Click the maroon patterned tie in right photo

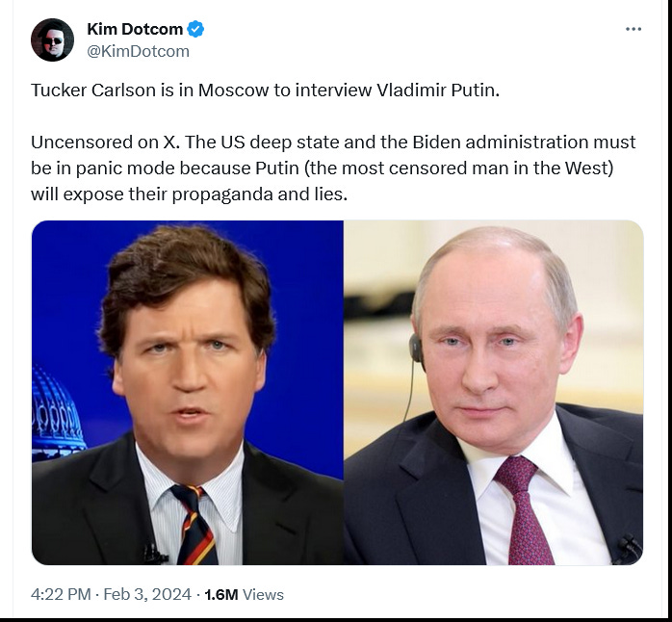coord(524,510)
